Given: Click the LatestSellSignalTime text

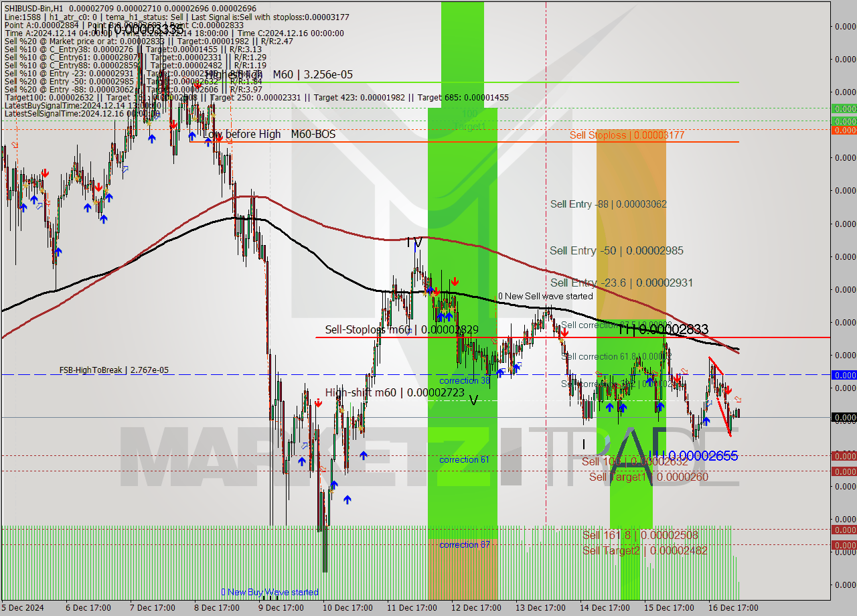Looking at the screenshot, I should pyautogui.click(x=83, y=113).
